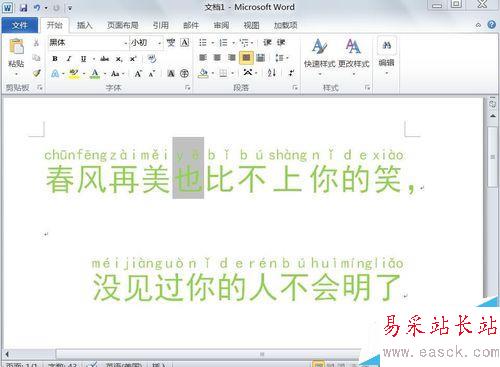
Task: Expand underline style arrow
Action: 93,59
